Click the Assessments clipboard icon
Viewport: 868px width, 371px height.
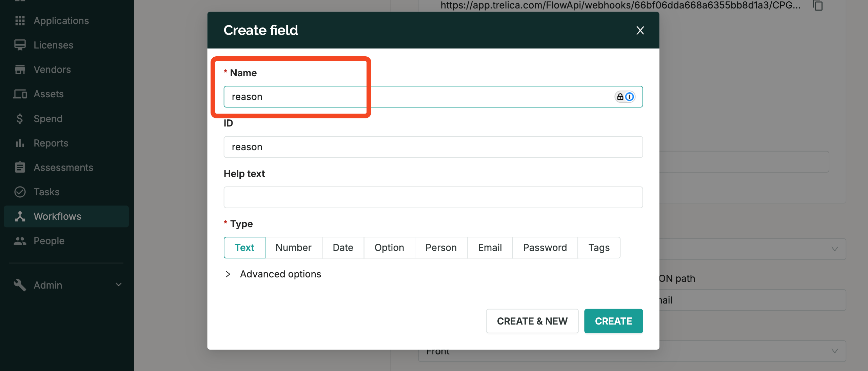tap(20, 168)
